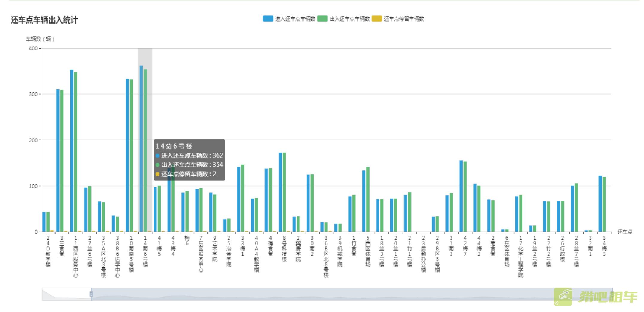The image size is (644, 312).
Task: Click the tooltip line 进入还车点车辆数: 362
Action: click(x=189, y=155)
